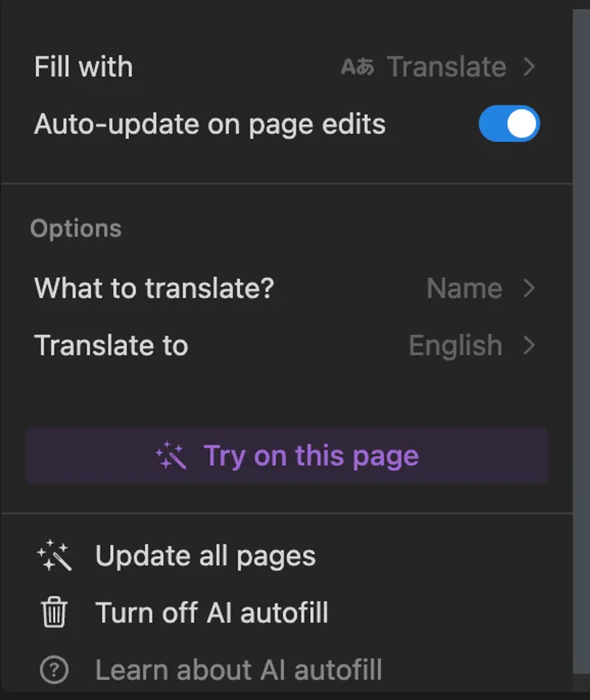This screenshot has width=590, height=700.
Task: Open the Name property selector
Action: [x=464, y=289]
